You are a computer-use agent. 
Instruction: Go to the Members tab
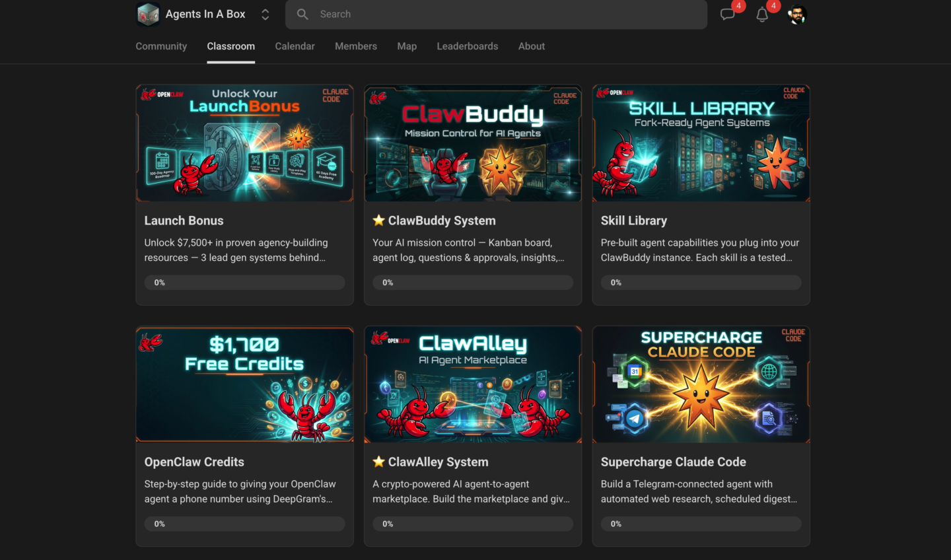point(356,46)
